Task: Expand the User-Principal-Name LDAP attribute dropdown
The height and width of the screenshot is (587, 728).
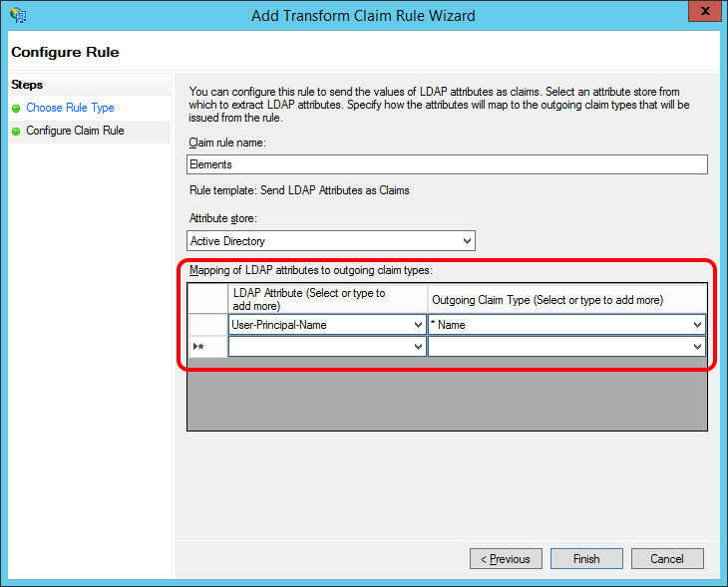Action: tap(418, 325)
